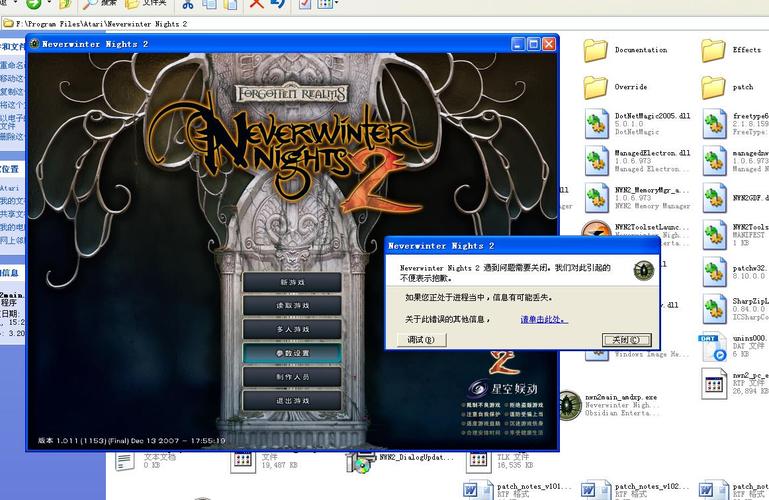Open the 多人游戏 multiplayer menu
This screenshot has width=769, height=500.
(292, 329)
